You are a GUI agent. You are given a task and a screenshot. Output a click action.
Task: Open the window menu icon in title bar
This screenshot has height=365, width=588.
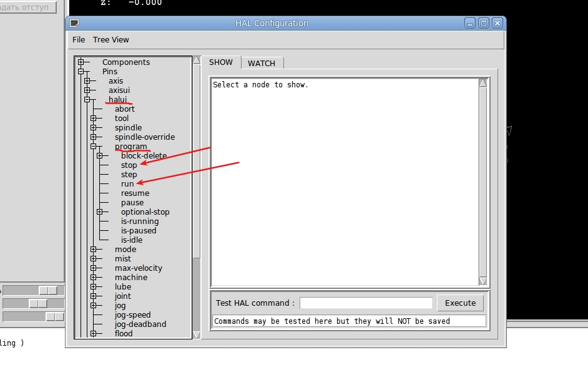(x=74, y=23)
